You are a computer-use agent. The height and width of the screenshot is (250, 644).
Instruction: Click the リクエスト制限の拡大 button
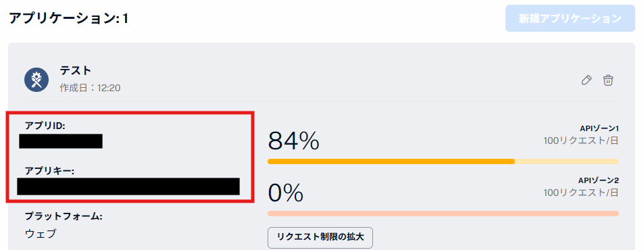[x=320, y=238]
